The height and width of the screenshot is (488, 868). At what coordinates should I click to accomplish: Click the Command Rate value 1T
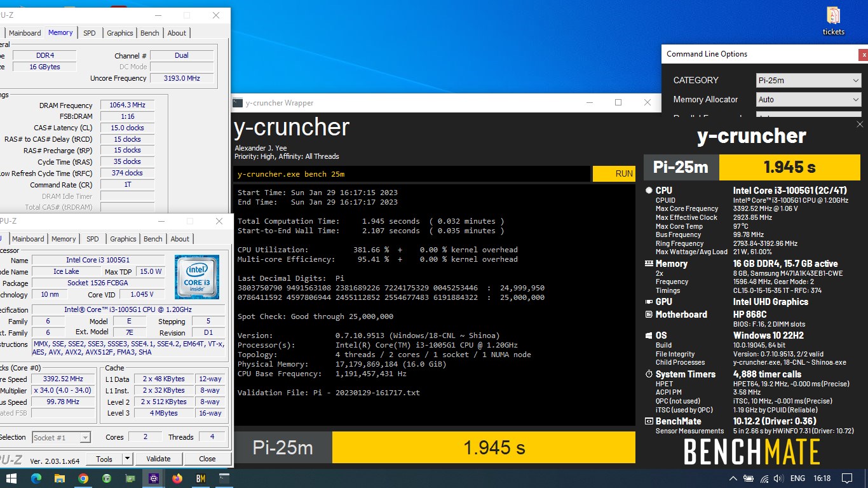coord(127,185)
